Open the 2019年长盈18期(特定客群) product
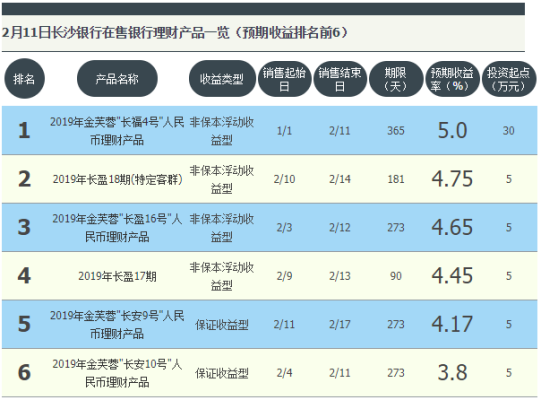Screen dimensions: 541x400 point(117,179)
